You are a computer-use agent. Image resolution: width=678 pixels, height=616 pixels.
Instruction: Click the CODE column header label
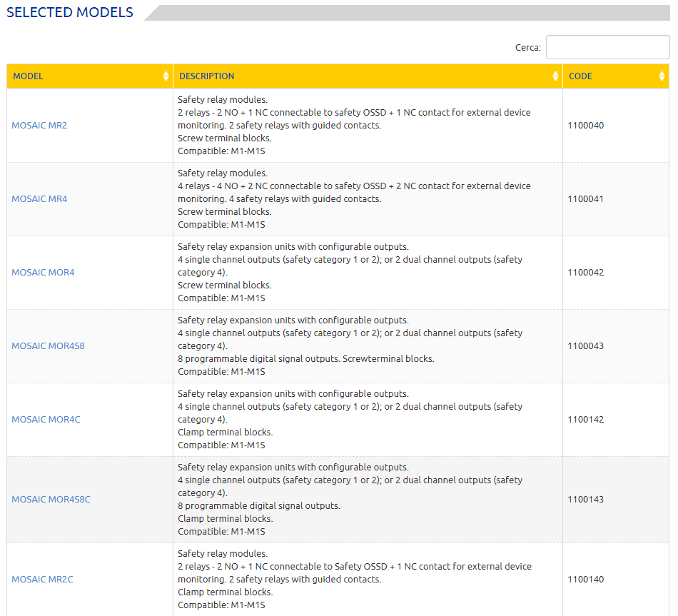(580, 76)
